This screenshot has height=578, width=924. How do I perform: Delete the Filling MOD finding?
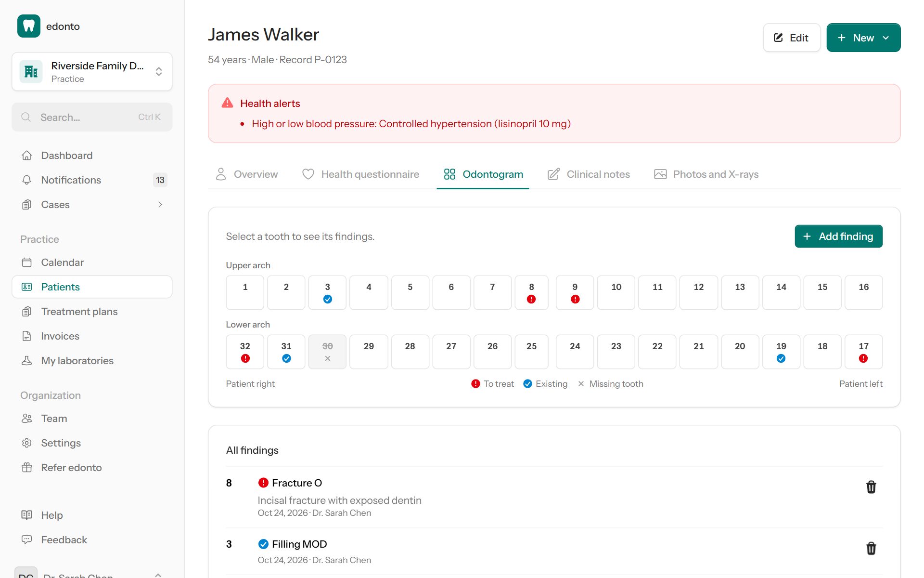pos(871,548)
